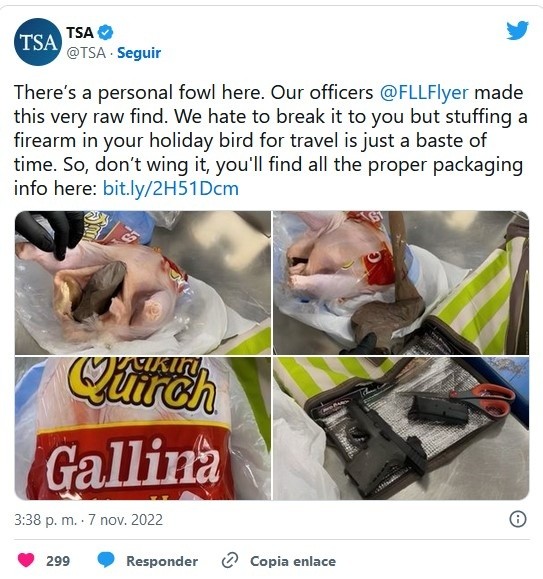Open photo of chicken beside striped bag
This screenshot has width=543, height=579.
pyautogui.click(x=401, y=283)
